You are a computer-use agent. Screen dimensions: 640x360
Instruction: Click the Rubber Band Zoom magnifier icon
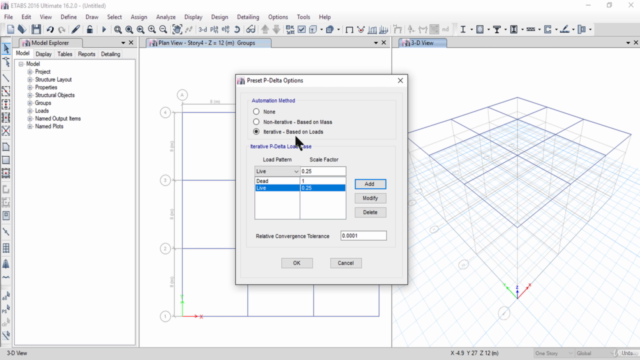118,29
